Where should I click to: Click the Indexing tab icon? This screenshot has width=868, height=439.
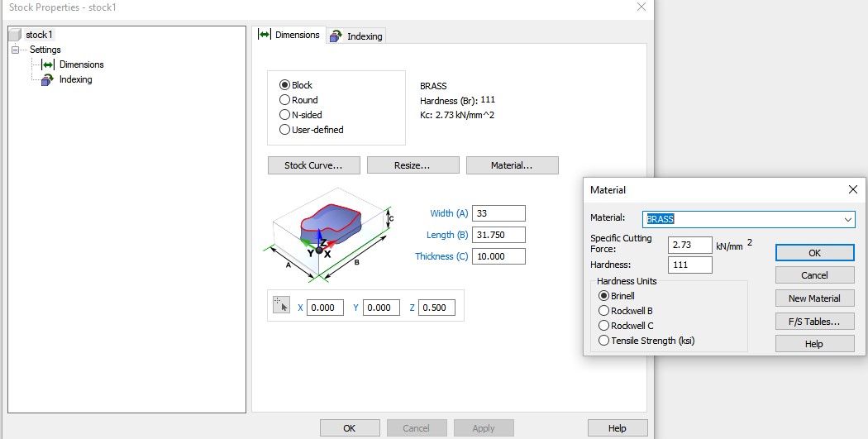pos(336,36)
